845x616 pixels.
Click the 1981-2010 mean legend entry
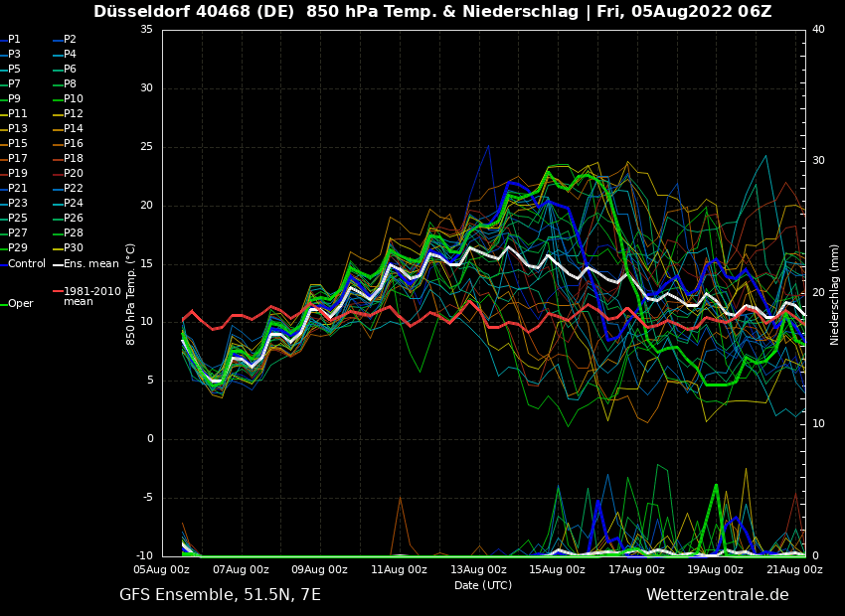click(91, 296)
